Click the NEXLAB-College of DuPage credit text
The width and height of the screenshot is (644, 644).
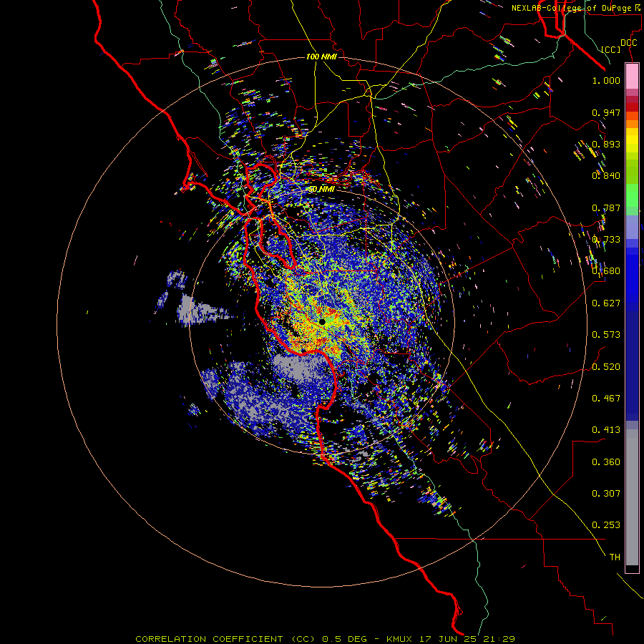click(x=576, y=8)
